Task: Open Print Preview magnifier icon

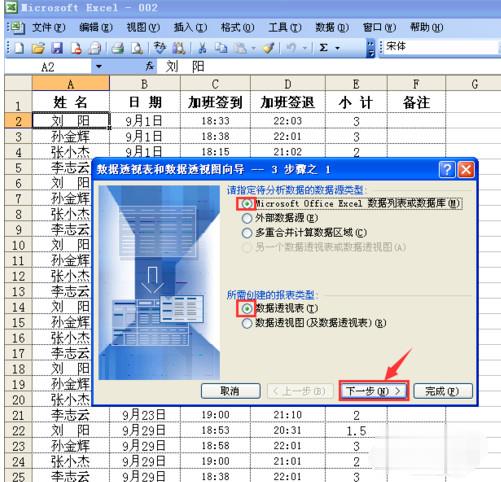Action: tap(136, 48)
